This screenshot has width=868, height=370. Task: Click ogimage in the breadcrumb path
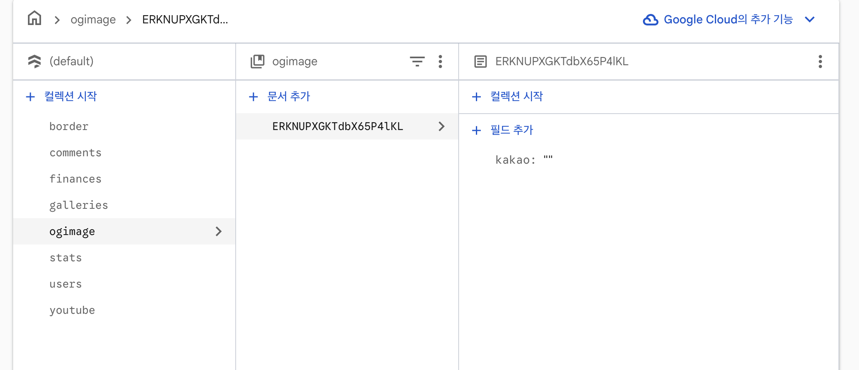(93, 20)
